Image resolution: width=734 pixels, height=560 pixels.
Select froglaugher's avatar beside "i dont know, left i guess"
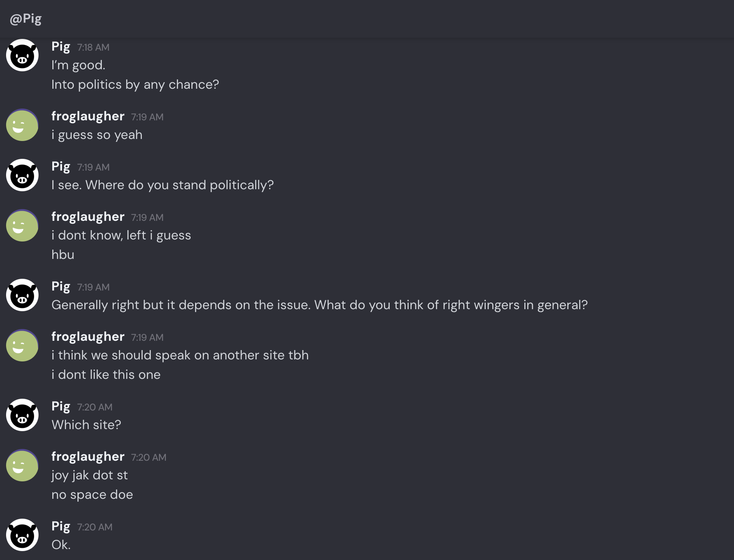point(22,226)
